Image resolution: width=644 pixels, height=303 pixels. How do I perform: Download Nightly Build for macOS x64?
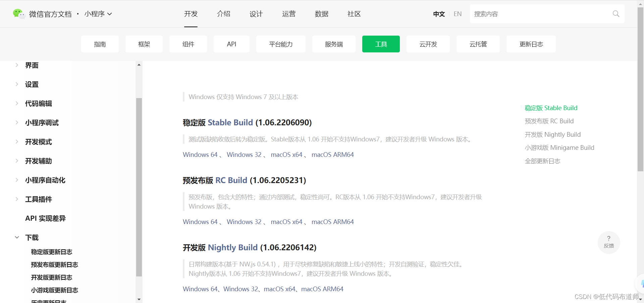tap(280, 289)
